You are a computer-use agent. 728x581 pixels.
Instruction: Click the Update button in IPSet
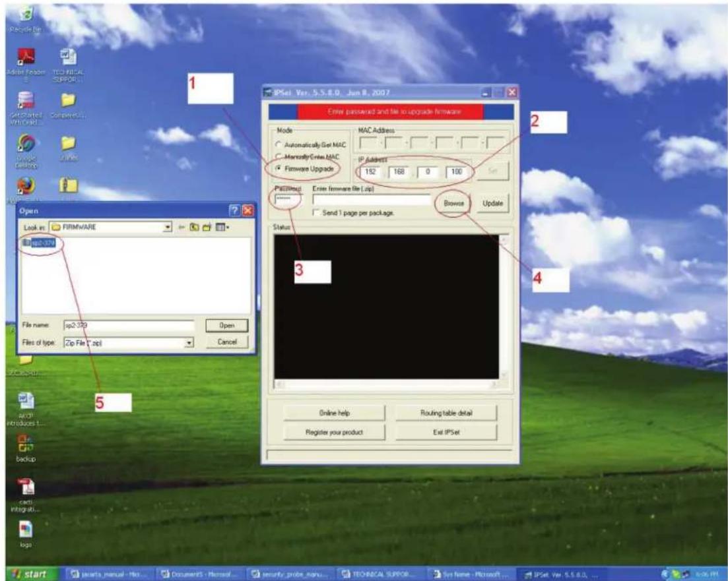click(492, 203)
